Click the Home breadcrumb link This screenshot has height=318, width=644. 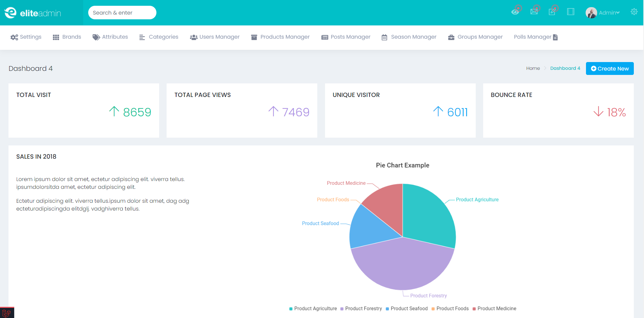[x=533, y=68]
